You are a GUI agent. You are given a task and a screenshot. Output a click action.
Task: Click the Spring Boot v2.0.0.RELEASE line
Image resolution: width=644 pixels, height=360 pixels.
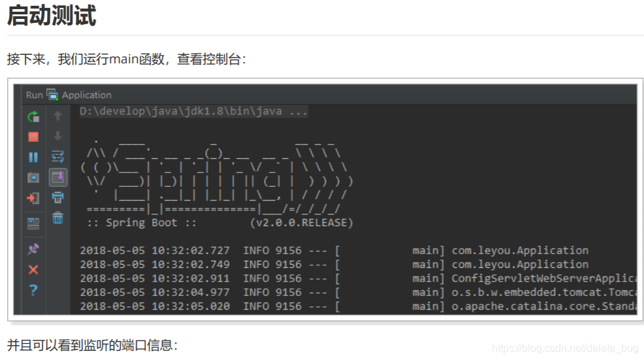220,223
